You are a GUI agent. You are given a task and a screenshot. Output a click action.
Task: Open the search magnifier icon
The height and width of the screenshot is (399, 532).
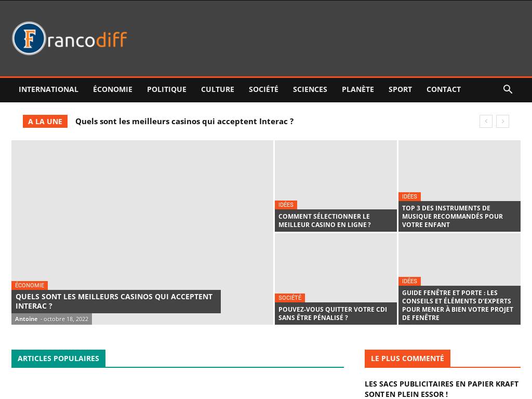pyautogui.click(x=508, y=89)
